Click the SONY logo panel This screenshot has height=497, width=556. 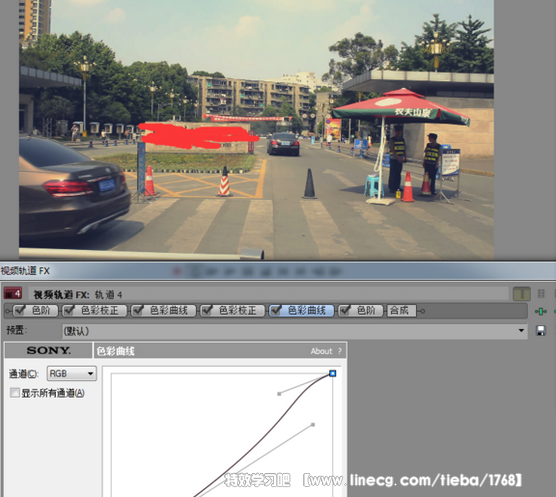pyautogui.click(x=49, y=350)
